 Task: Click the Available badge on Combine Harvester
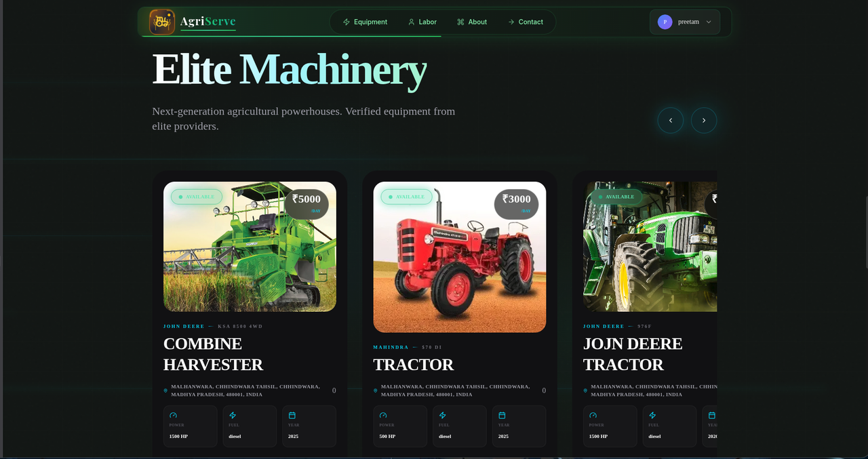[x=197, y=197]
